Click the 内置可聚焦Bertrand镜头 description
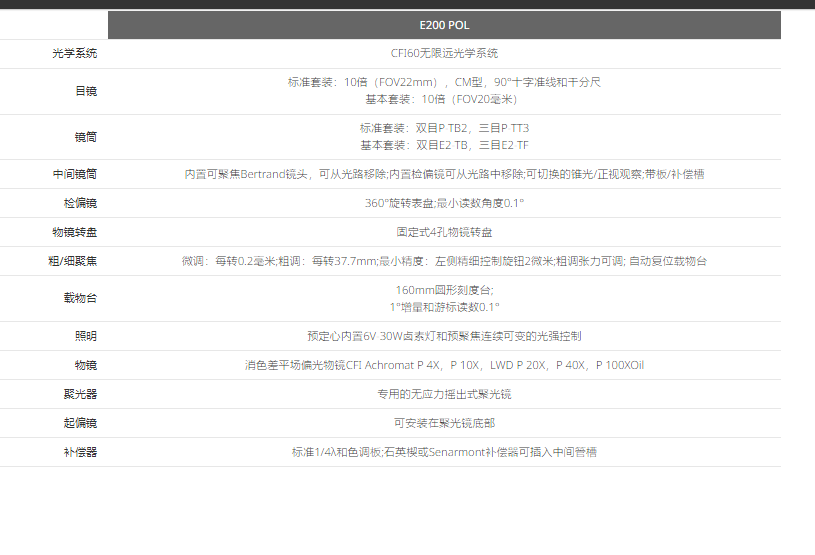815x555 pixels. click(x=444, y=174)
